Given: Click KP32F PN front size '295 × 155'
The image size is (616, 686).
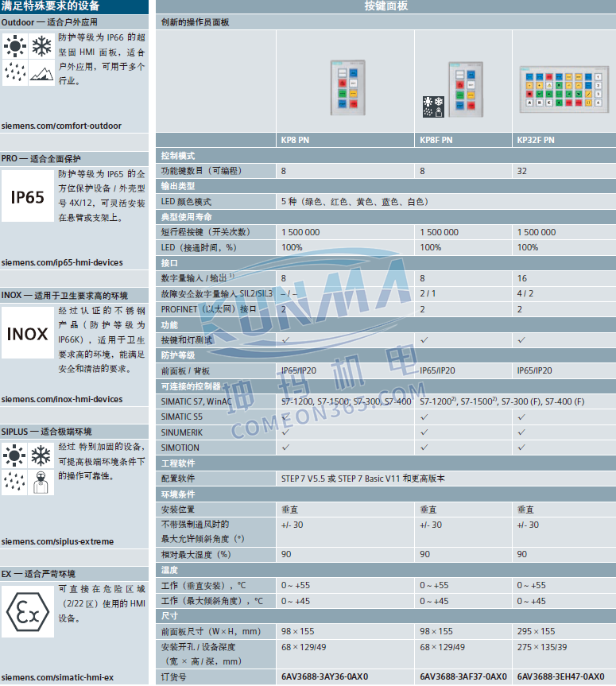Looking at the screenshot, I should pos(536,631).
